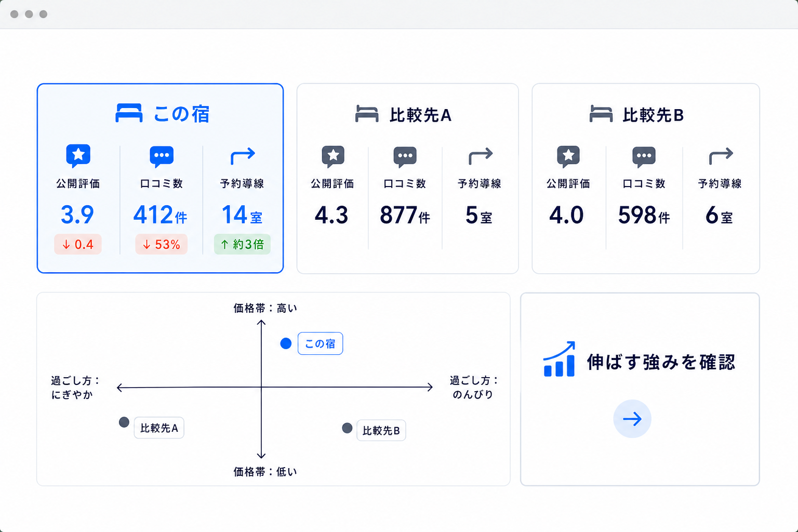Click the 過ごし方：のんびり axis label
Image resolution: width=798 pixels, height=532 pixels.
coord(473,388)
